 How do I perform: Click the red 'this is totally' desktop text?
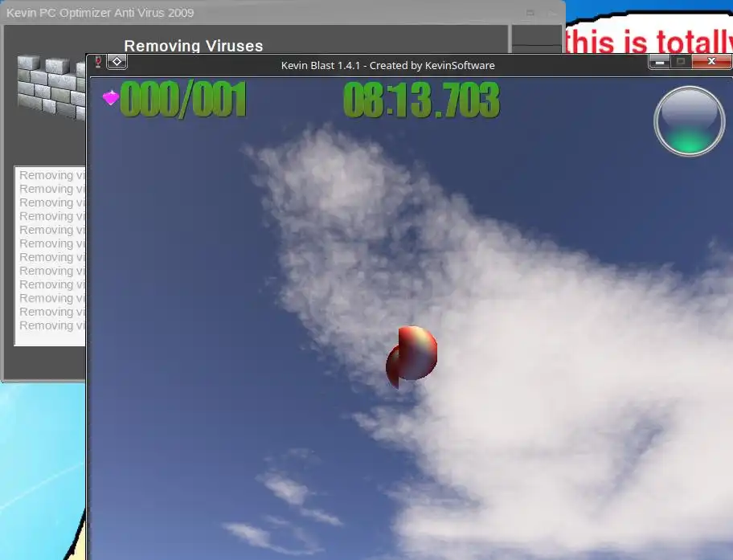(x=649, y=41)
